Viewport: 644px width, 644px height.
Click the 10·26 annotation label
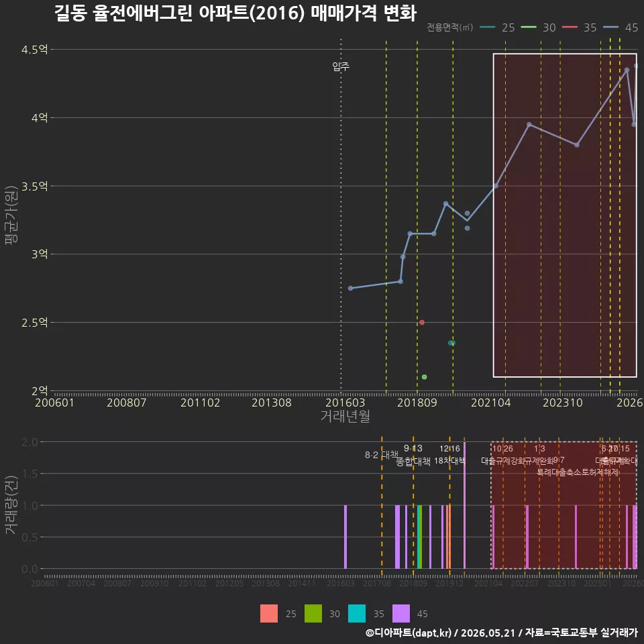click(502, 449)
